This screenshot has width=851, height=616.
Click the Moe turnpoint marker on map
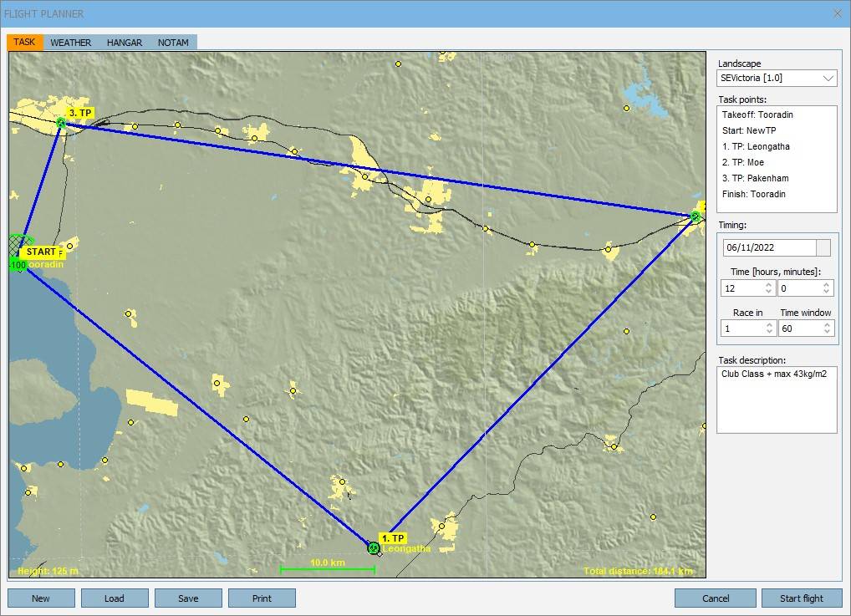(695, 216)
